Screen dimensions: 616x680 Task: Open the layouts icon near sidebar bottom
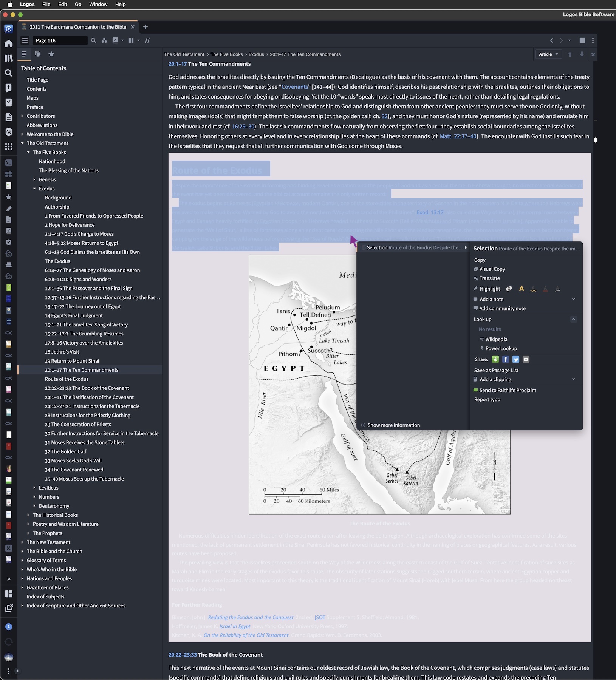coord(8,594)
